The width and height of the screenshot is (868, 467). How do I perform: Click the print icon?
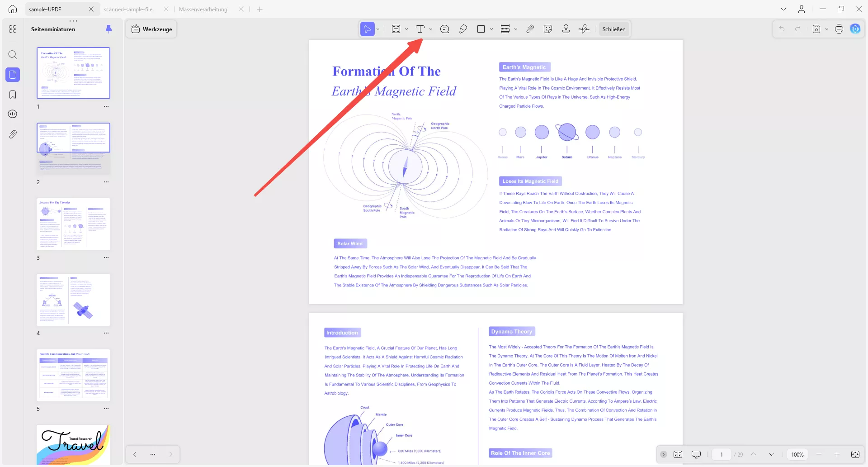pos(839,29)
